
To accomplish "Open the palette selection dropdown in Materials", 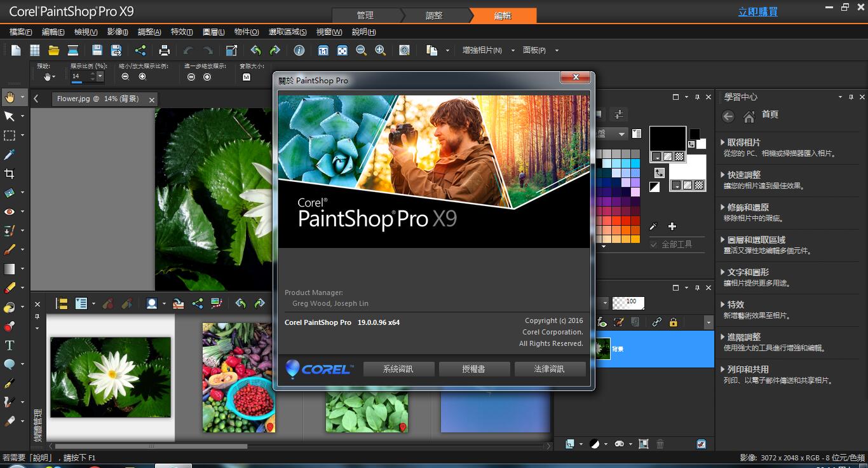I will tap(622, 134).
